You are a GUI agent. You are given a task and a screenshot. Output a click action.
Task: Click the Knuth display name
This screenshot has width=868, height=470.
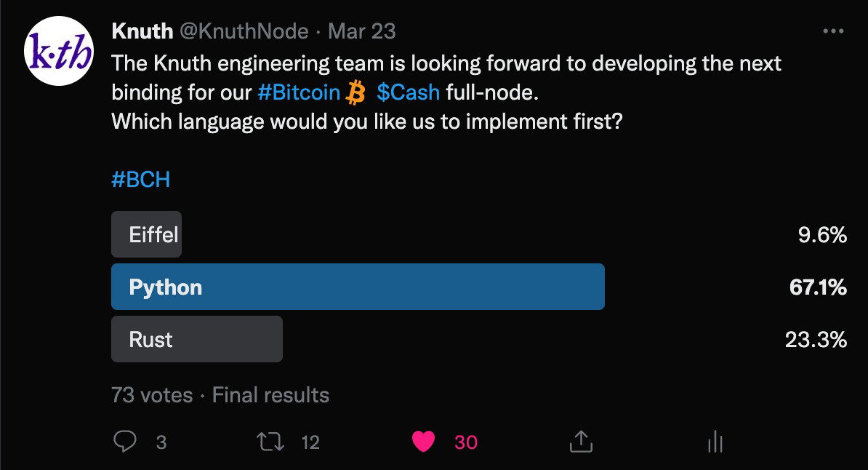[142, 31]
